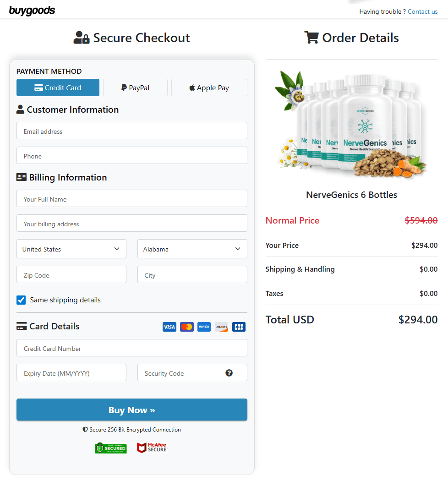Click the American Express card icon
Viewport: 448px width, 481px height.
click(x=204, y=327)
